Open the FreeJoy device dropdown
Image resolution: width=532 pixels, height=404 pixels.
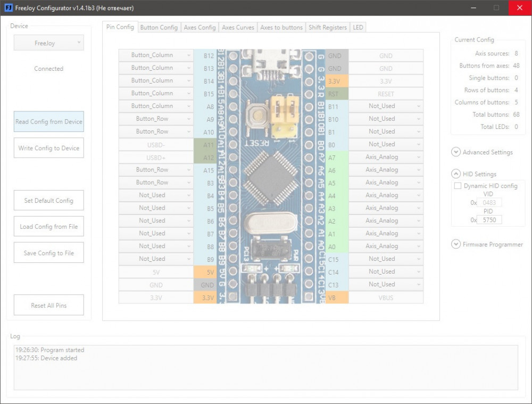(x=48, y=43)
